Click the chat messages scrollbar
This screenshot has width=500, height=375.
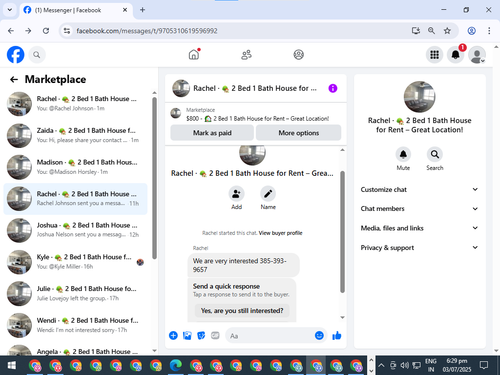[x=342, y=232]
